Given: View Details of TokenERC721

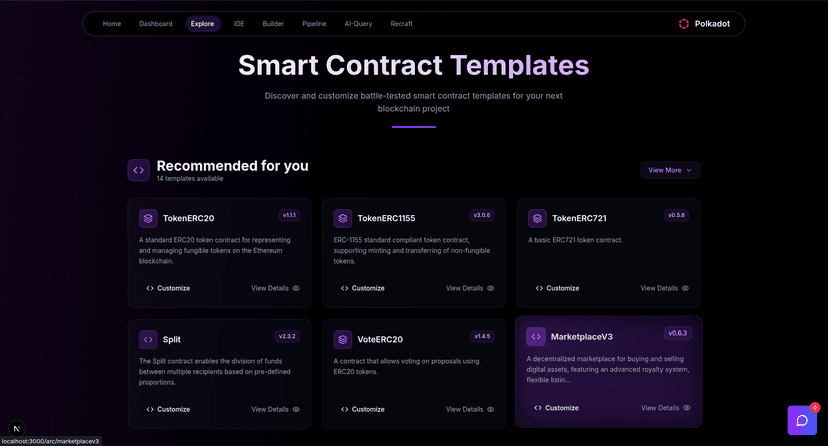Looking at the screenshot, I should 664,288.
